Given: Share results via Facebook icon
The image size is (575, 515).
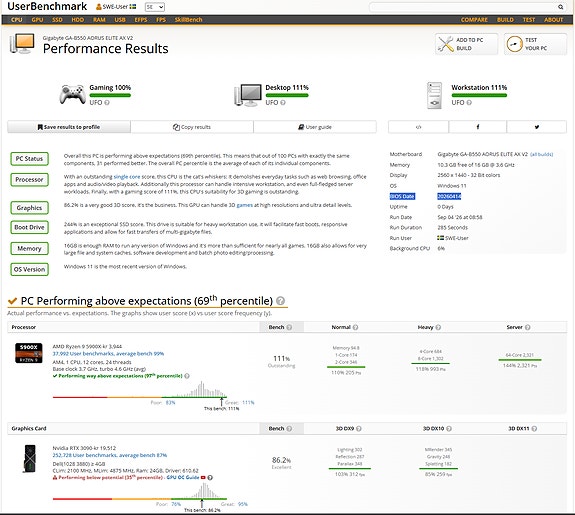Looking at the screenshot, I should [477, 127].
